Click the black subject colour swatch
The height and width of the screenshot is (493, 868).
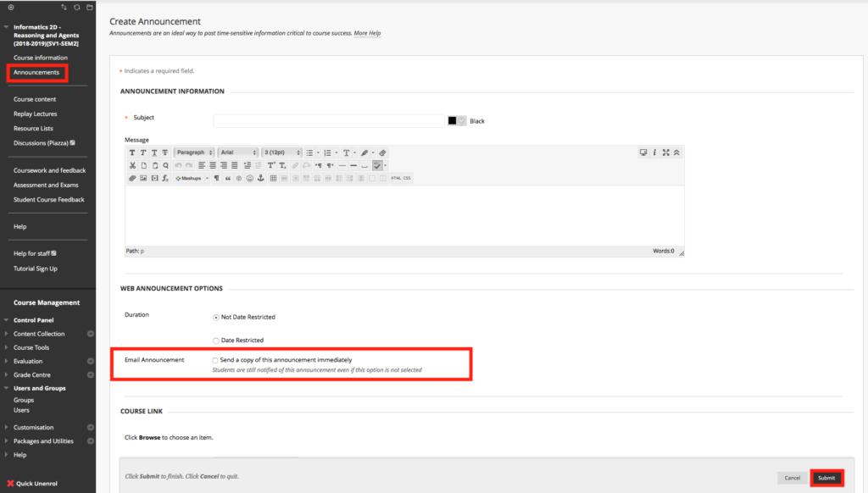tap(453, 120)
